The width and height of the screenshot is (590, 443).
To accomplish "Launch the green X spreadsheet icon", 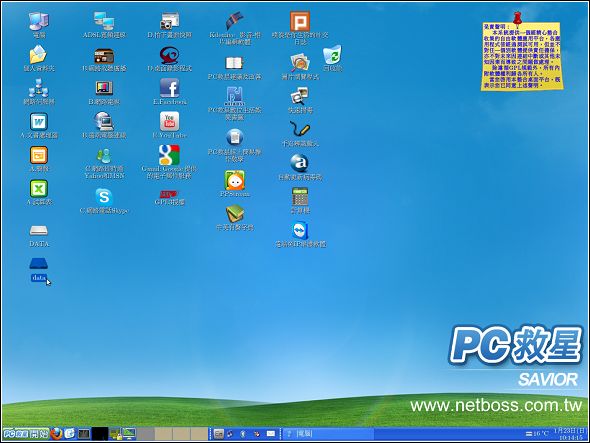I will [39, 189].
